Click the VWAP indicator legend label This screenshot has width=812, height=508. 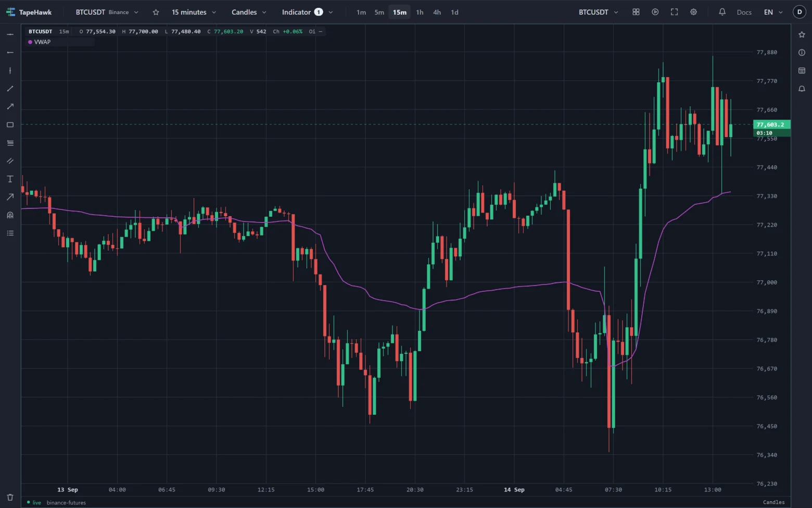(x=42, y=42)
